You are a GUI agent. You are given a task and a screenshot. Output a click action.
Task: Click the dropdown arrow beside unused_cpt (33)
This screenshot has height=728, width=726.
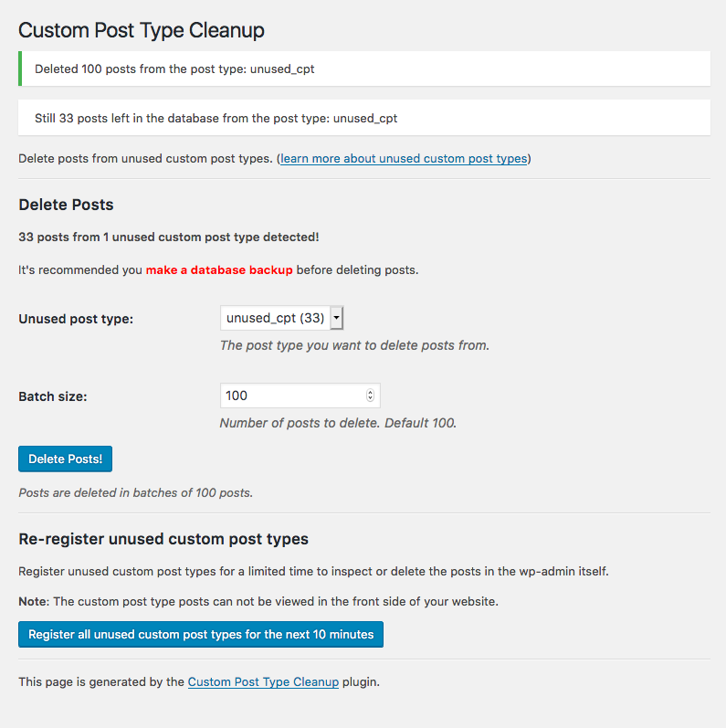click(337, 318)
